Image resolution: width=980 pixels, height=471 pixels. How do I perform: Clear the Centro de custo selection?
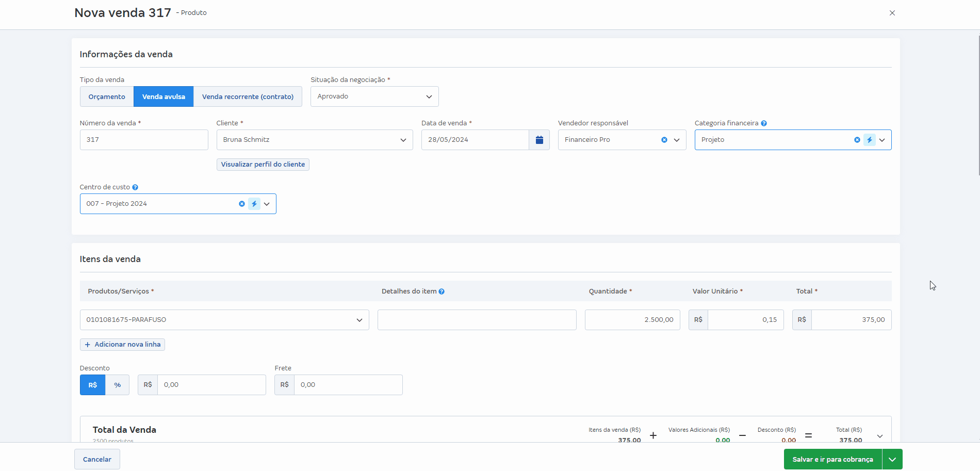242,204
